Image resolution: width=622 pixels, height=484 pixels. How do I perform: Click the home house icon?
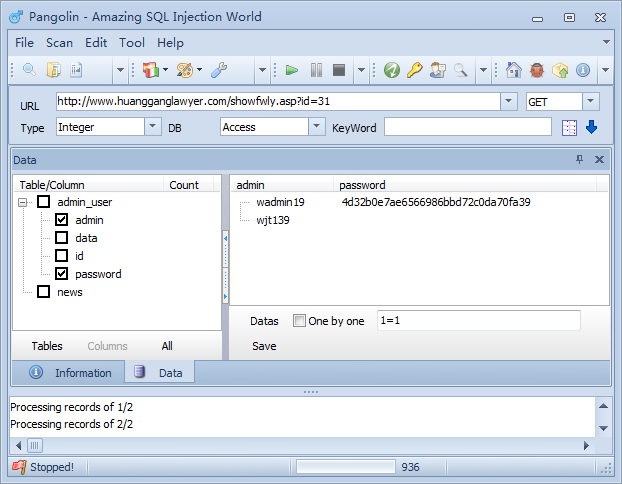(x=514, y=70)
